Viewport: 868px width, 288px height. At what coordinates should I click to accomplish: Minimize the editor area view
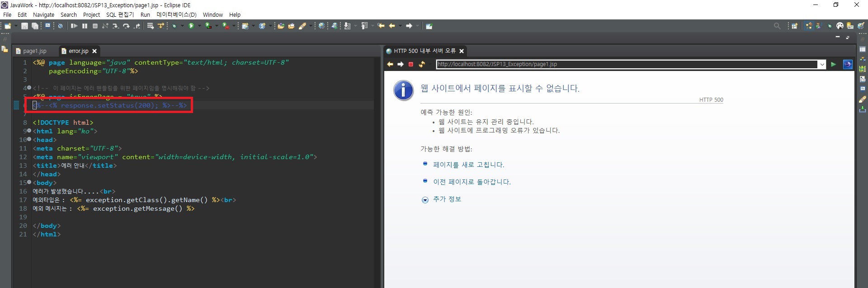pyautogui.click(x=838, y=37)
